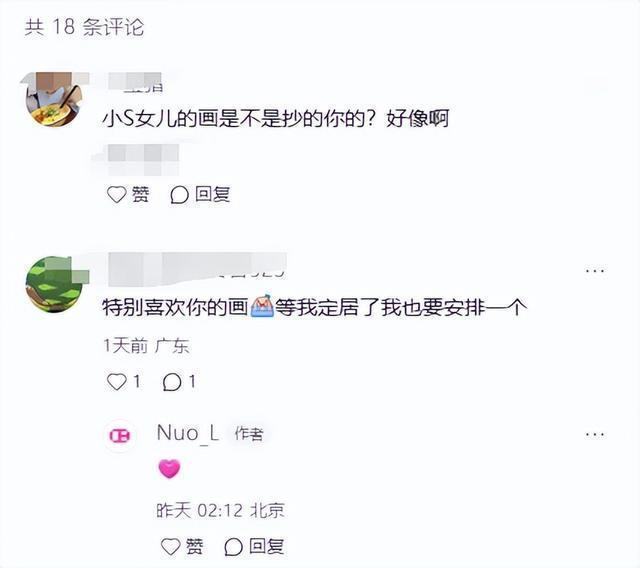This screenshot has height=568, width=640.
Task: Open more options for the 特别喜欢你的画 comment
Action: tap(595, 271)
